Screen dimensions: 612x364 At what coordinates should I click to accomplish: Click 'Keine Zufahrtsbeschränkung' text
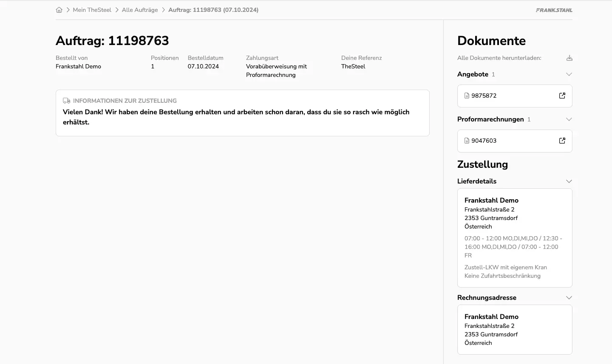point(502,276)
